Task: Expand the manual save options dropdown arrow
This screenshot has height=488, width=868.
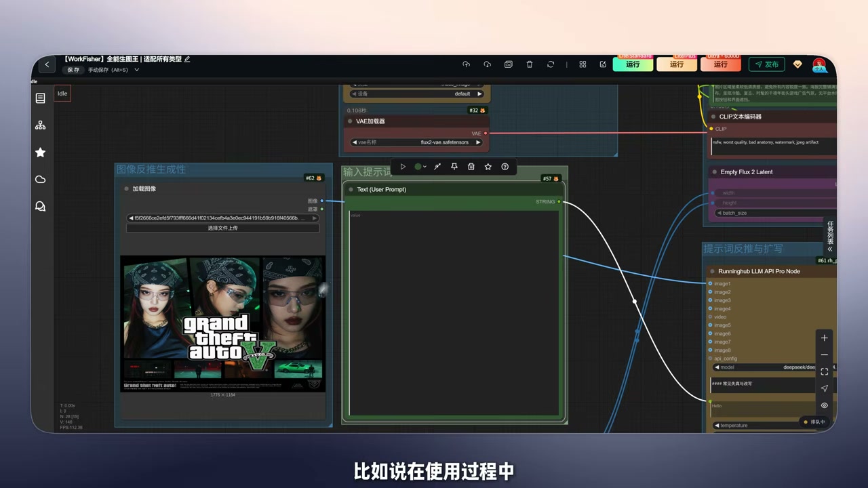Action: [x=136, y=70]
